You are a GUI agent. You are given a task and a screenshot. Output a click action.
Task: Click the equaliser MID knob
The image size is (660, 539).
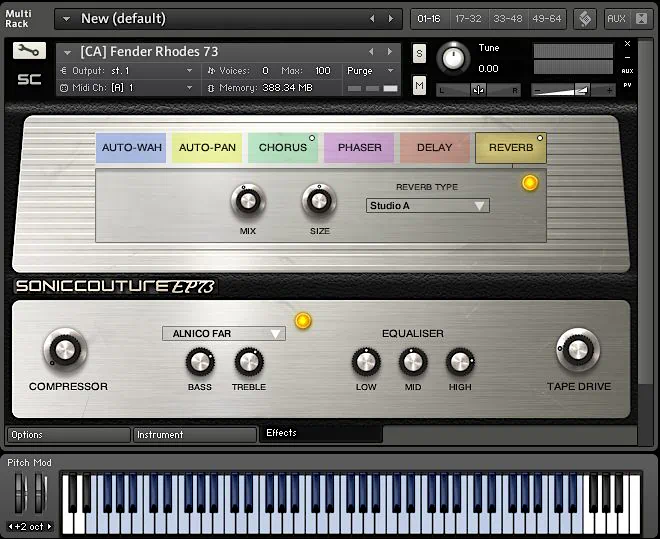(413, 362)
